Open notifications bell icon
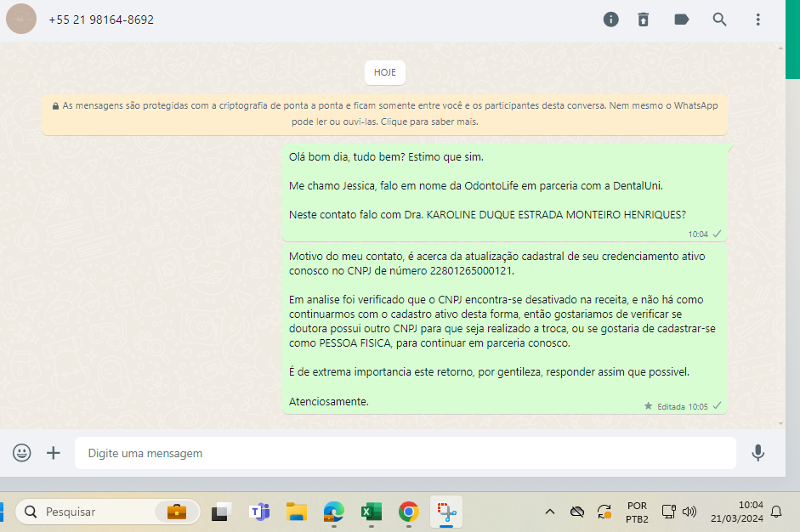 [776, 512]
